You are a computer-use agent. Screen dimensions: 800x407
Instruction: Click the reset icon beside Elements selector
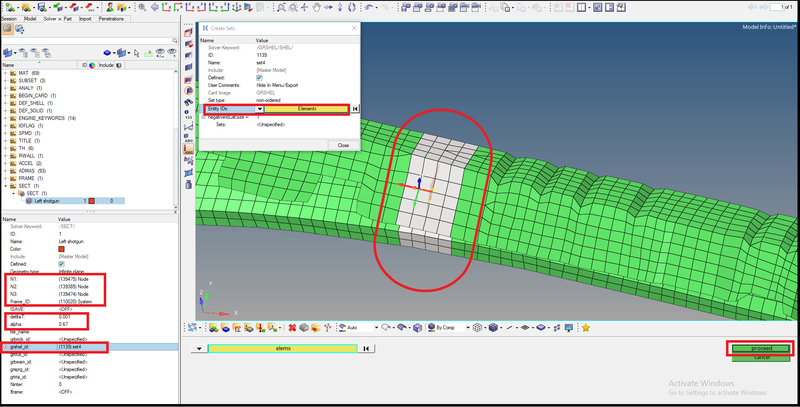click(x=355, y=109)
